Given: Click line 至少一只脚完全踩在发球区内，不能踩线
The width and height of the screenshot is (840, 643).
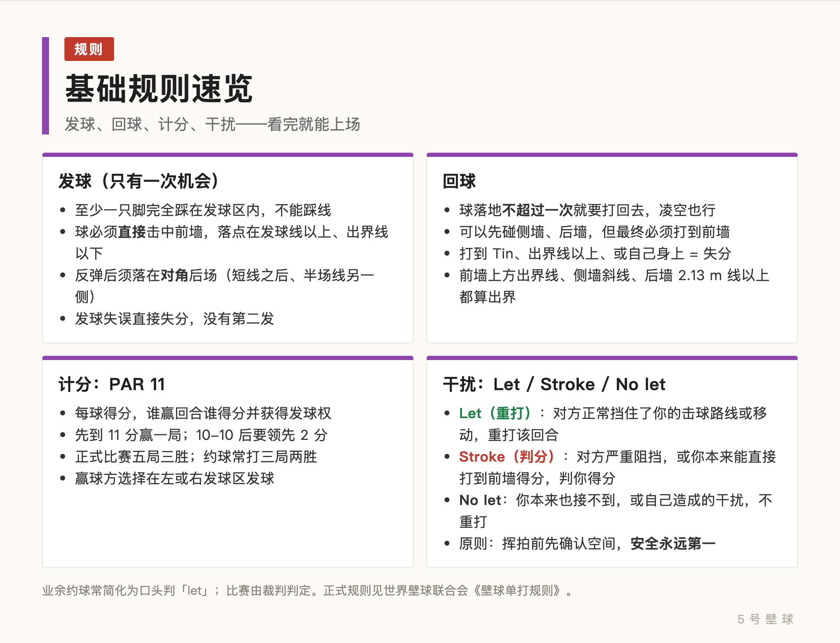Looking at the screenshot, I should point(203,210).
